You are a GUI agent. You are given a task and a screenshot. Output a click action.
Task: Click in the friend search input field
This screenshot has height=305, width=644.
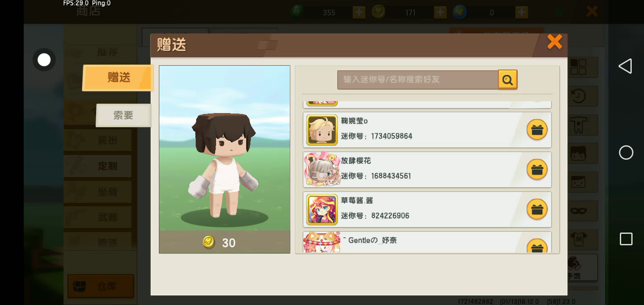(418, 80)
